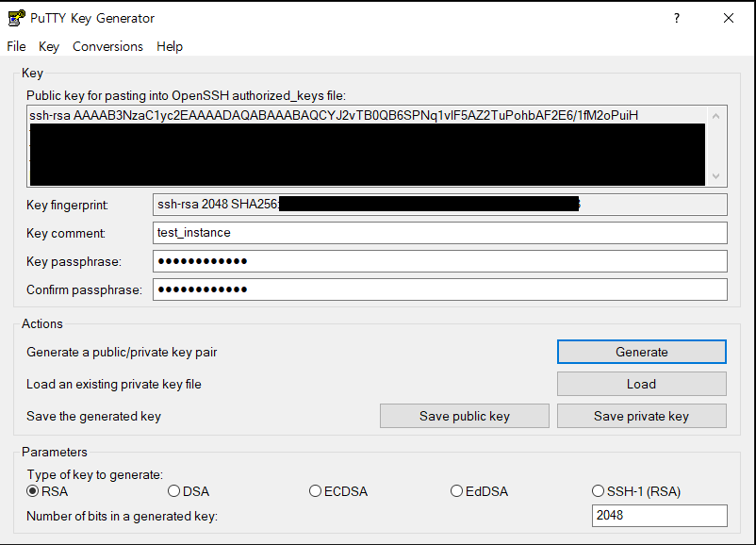Click the Key fingerprint field
Image resolution: width=756 pixels, height=545 pixels.
click(439, 205)
